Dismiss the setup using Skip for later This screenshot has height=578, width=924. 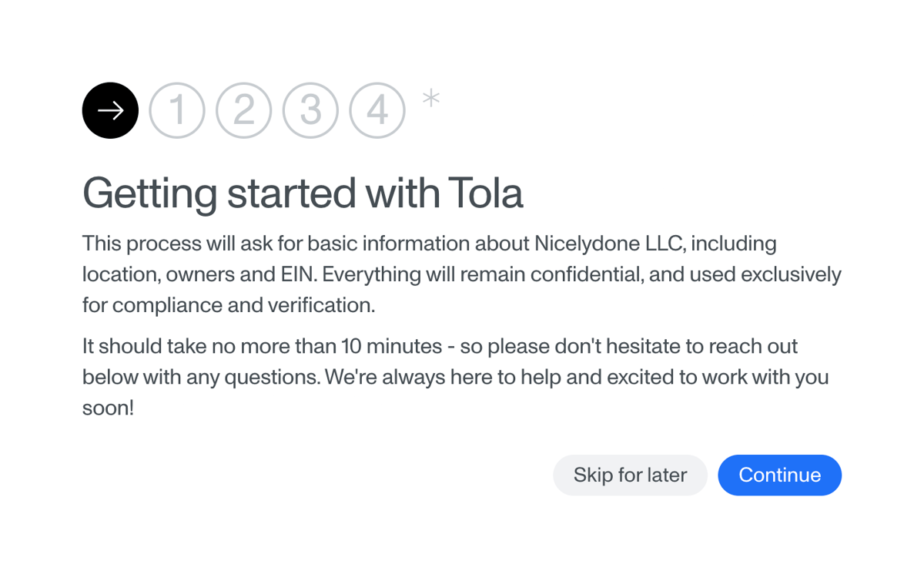tap(630, 475)
